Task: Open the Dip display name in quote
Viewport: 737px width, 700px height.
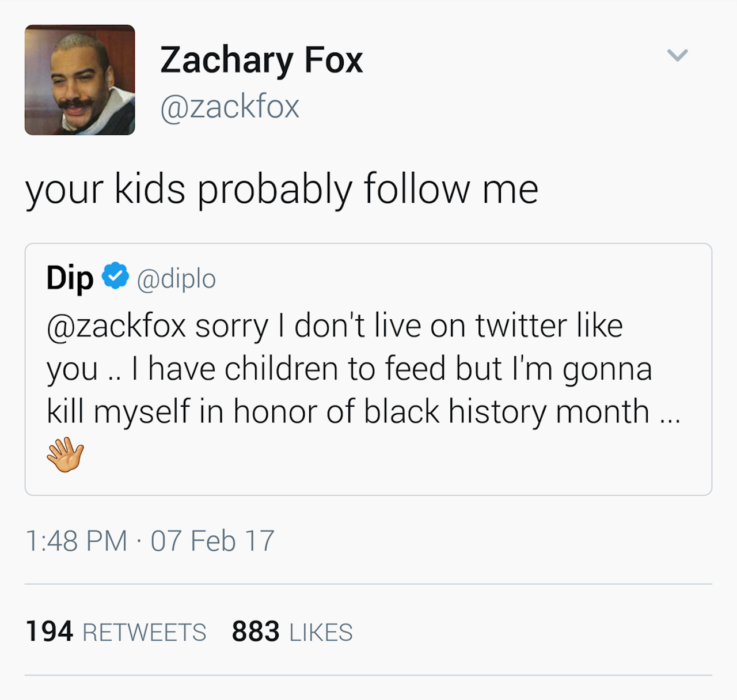Action: 70,278
